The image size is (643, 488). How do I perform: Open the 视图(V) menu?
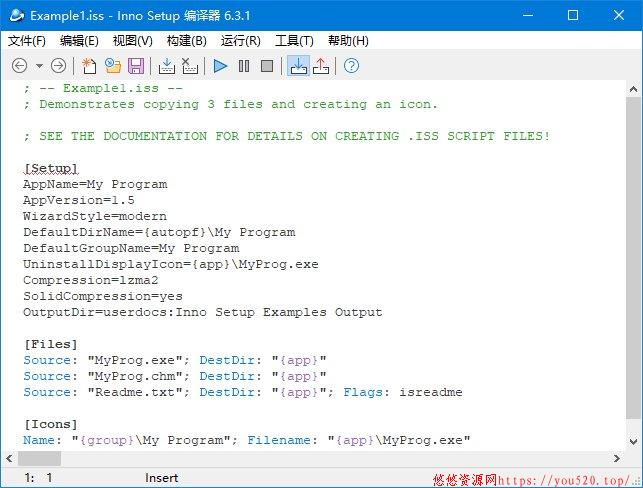pos(132,41)
